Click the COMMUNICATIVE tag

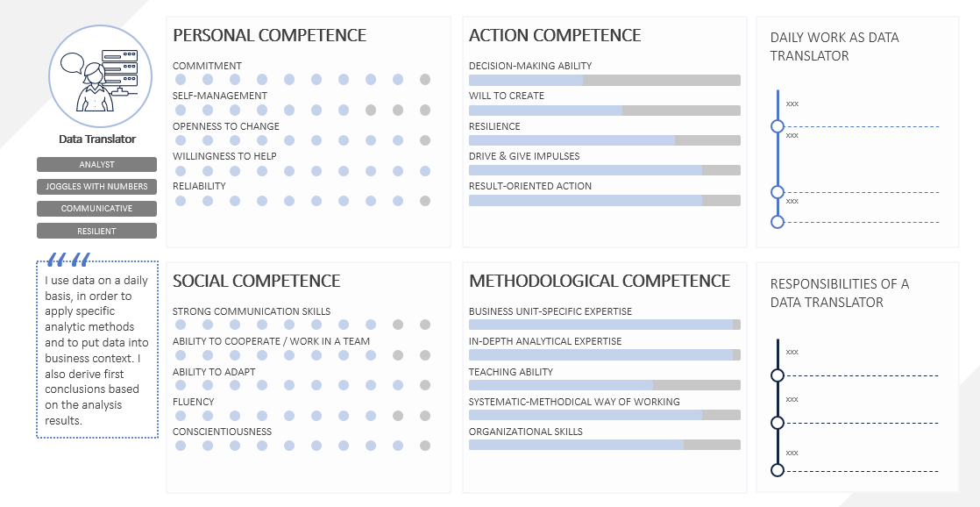97,208
